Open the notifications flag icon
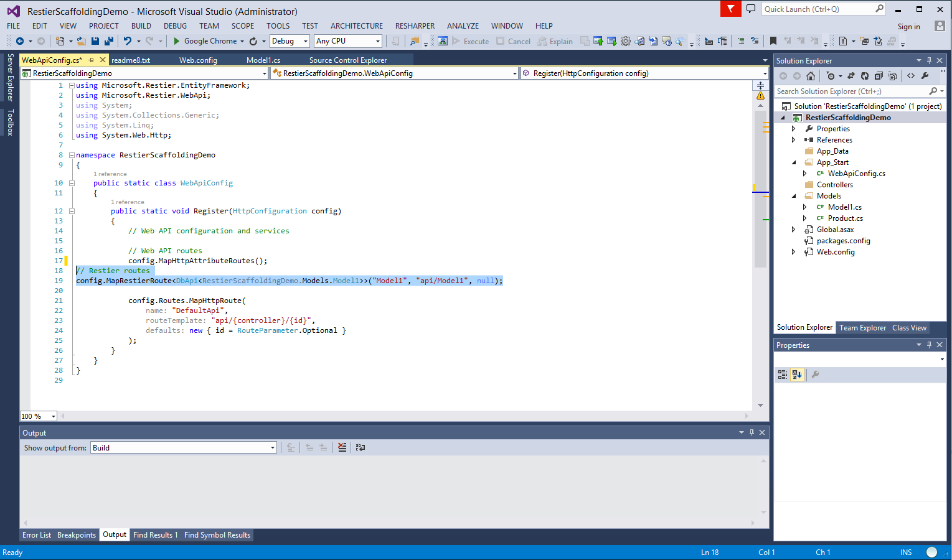Viewport: 952px width, 560px height. (730, 9)
